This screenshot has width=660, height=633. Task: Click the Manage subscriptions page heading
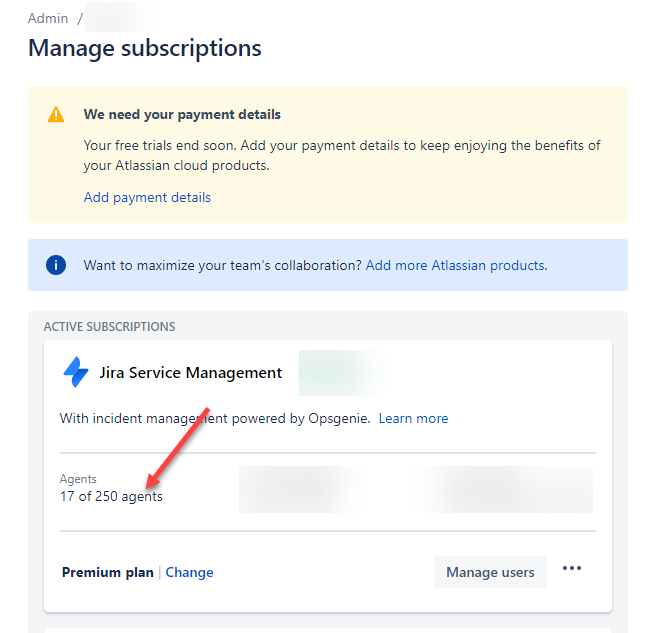(x=145, y=48)
